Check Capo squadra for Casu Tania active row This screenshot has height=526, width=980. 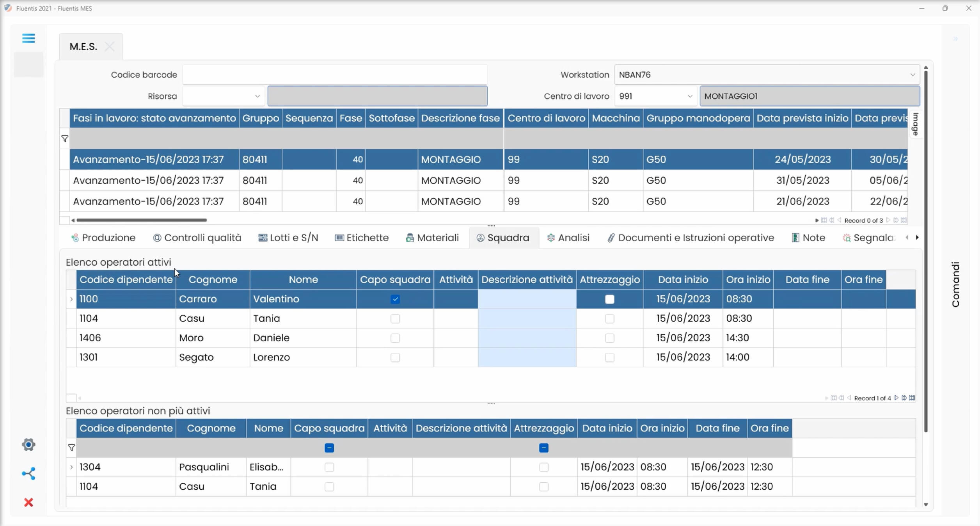[x=395, y=319]
